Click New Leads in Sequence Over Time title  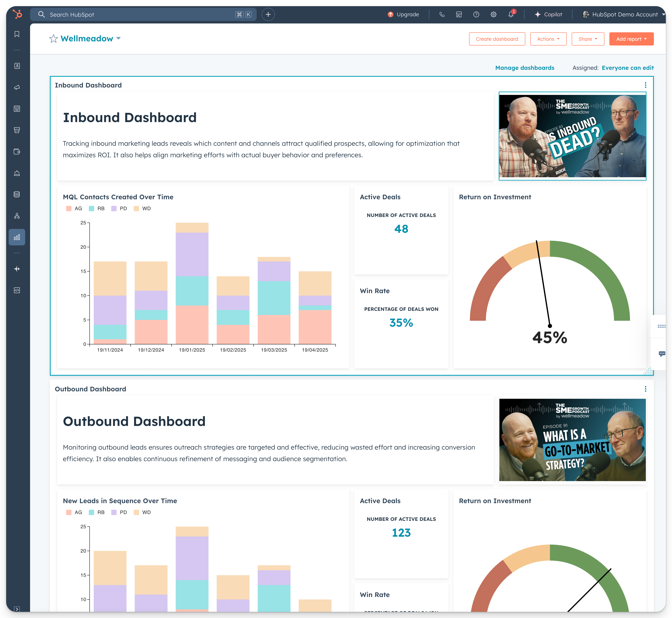(x=120, y=501)
